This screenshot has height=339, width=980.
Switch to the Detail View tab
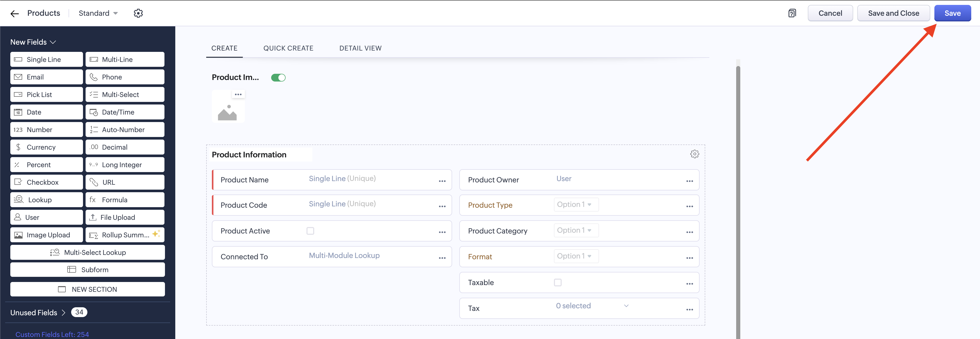[360, 49]
